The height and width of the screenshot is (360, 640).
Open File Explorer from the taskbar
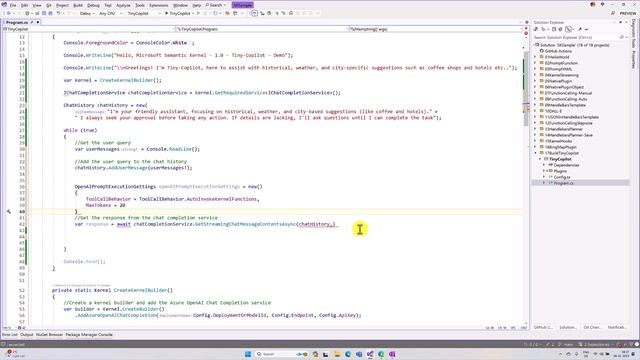(x=337, y=354)
